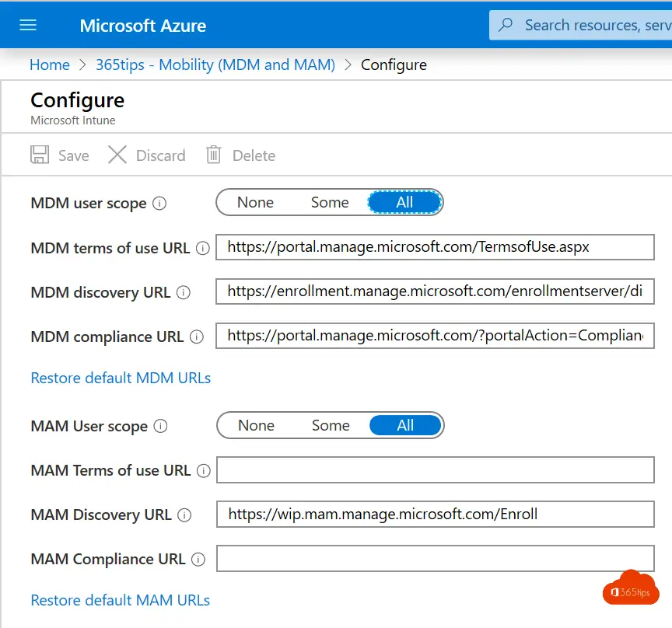Show info for MAM Compliance URL
Image resolution: width=672 pixels, height=628 pixels.
click(198, 559)
